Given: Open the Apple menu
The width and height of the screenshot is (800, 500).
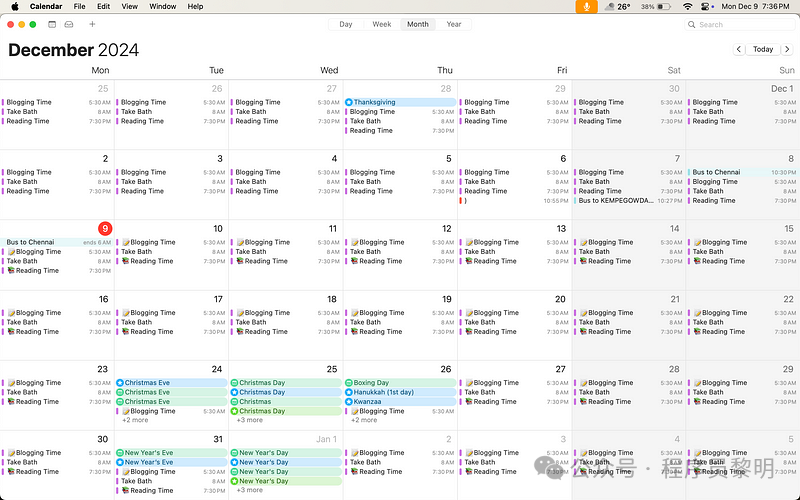Looking at the screenshot, I should tap(15, 7).
